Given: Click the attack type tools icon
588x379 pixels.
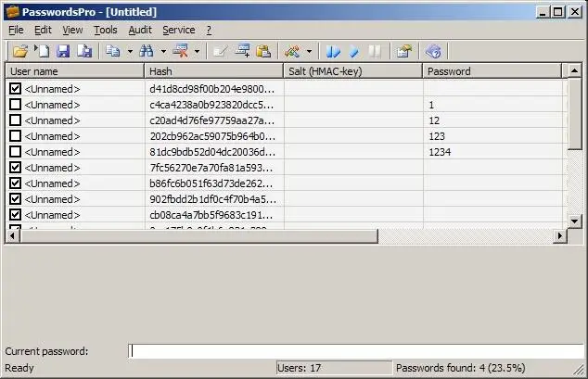Looking at the screenshot, I should pos(292,51).
